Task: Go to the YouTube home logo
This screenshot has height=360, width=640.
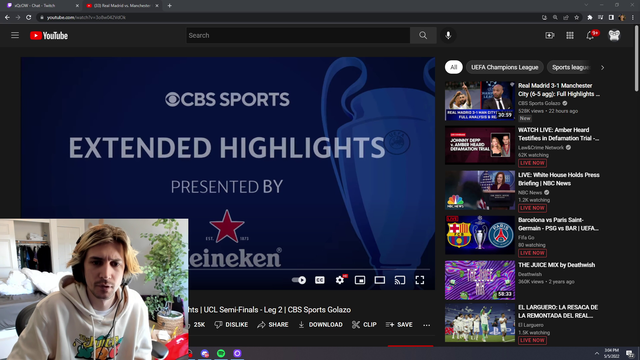Action: click(49, 36)
